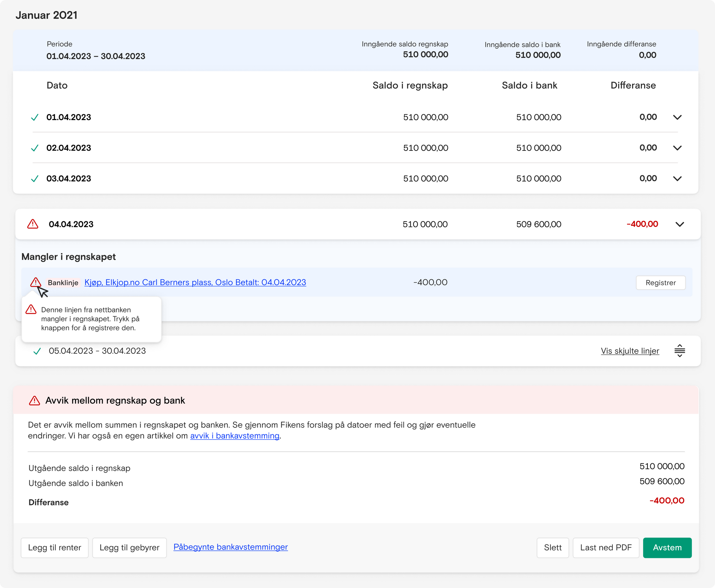Viewport: 715px width, 588px height.
Task: Collapse the 04.04.2023 row chevron
Action: pyautogui.click(x=680, y=224)
